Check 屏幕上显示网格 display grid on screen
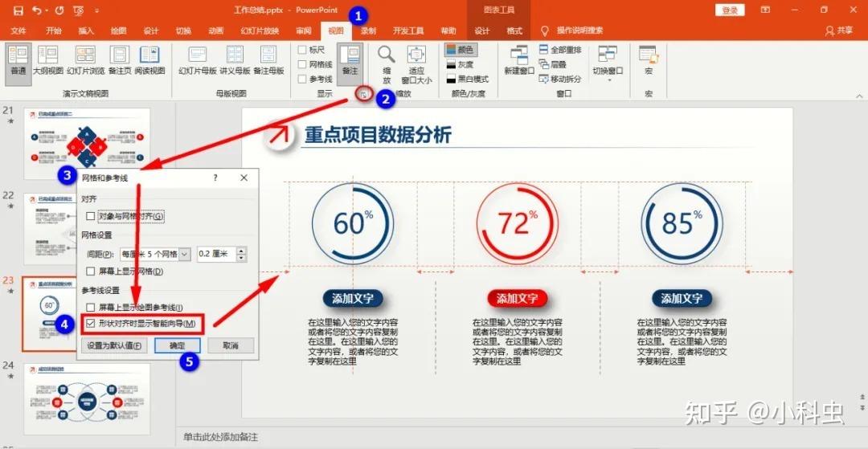Viewport: 868px width, 449px height. click(x=91, y=271)
